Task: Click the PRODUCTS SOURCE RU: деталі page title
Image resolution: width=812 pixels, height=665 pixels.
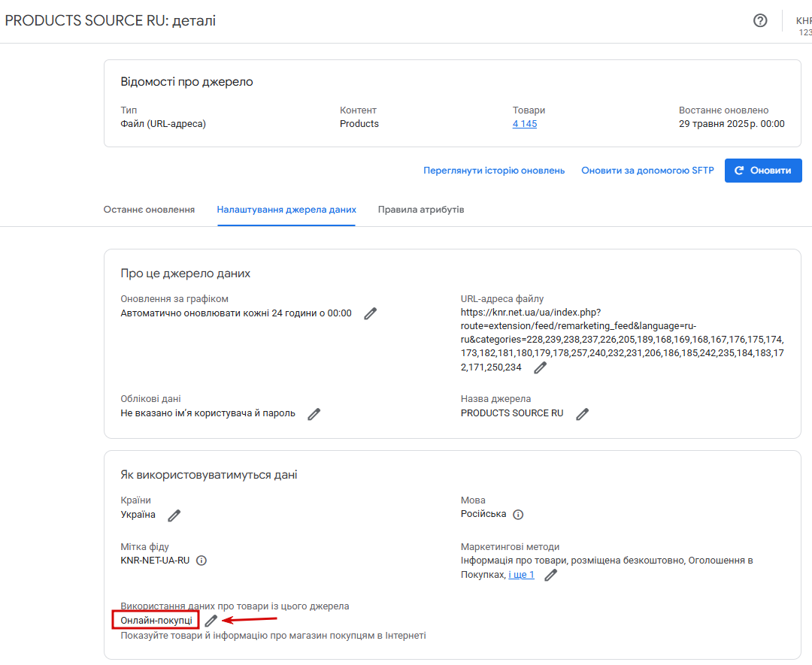Action: click(x=110, y=21)
